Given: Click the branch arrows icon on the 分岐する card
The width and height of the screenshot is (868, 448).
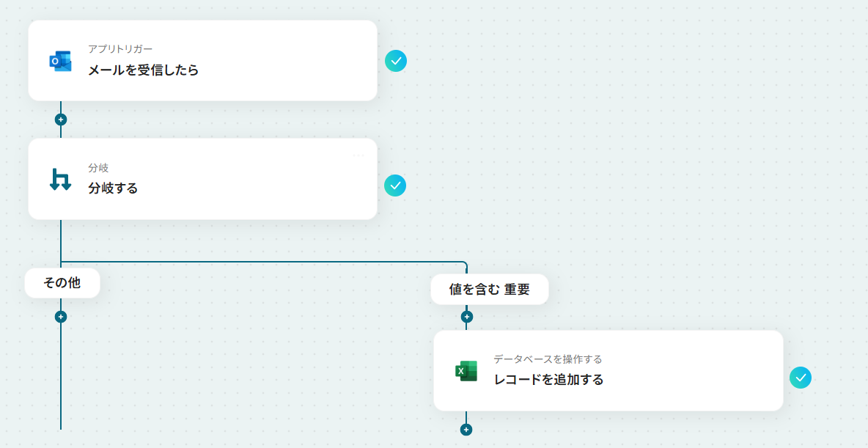Looking at the screenshot, I should [59, 179].
